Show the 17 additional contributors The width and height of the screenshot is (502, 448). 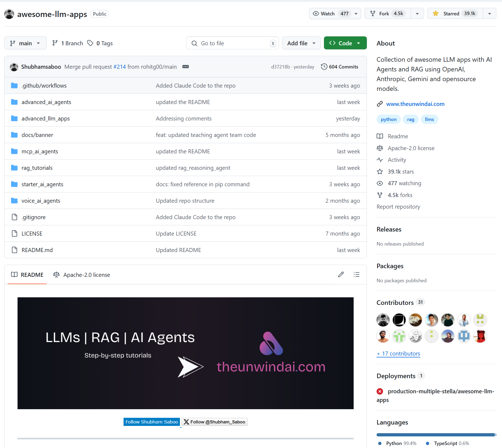coord(398,353)
